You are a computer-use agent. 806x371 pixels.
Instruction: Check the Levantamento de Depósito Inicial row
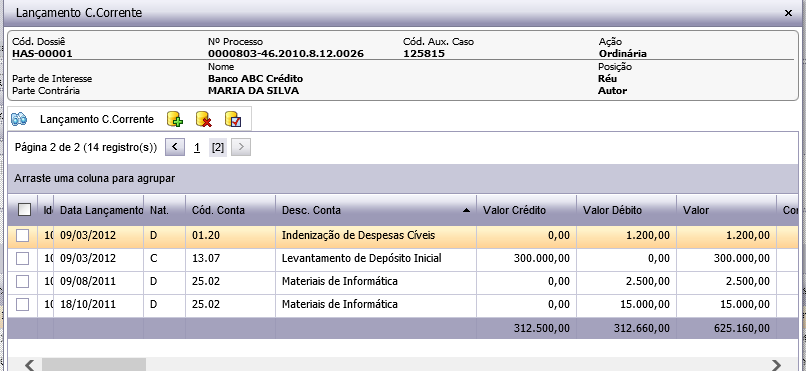(23, 258)
